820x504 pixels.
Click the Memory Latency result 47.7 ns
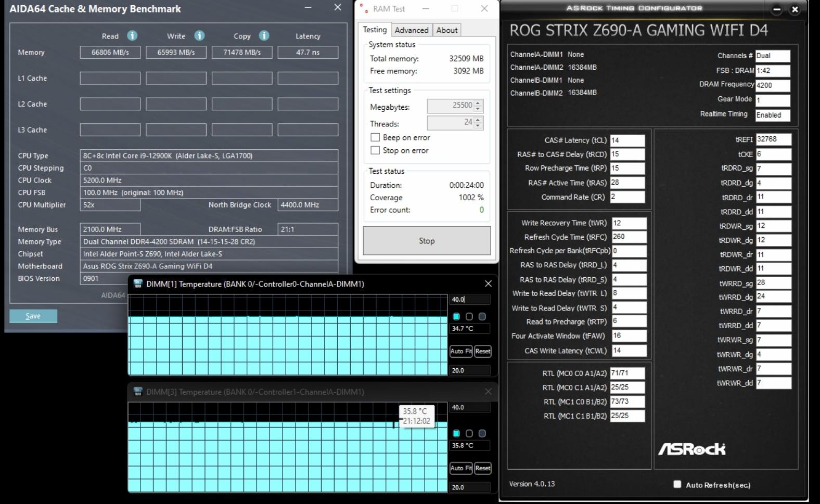(307, 52)
